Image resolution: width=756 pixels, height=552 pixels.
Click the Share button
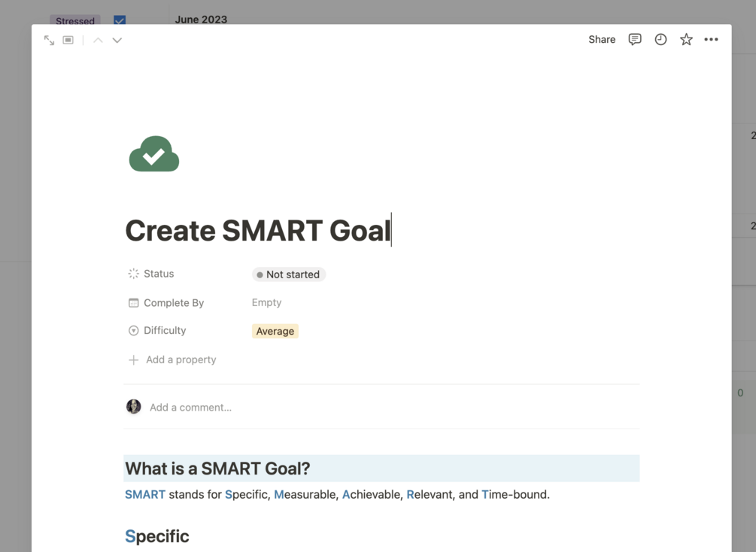coord(602,39)
